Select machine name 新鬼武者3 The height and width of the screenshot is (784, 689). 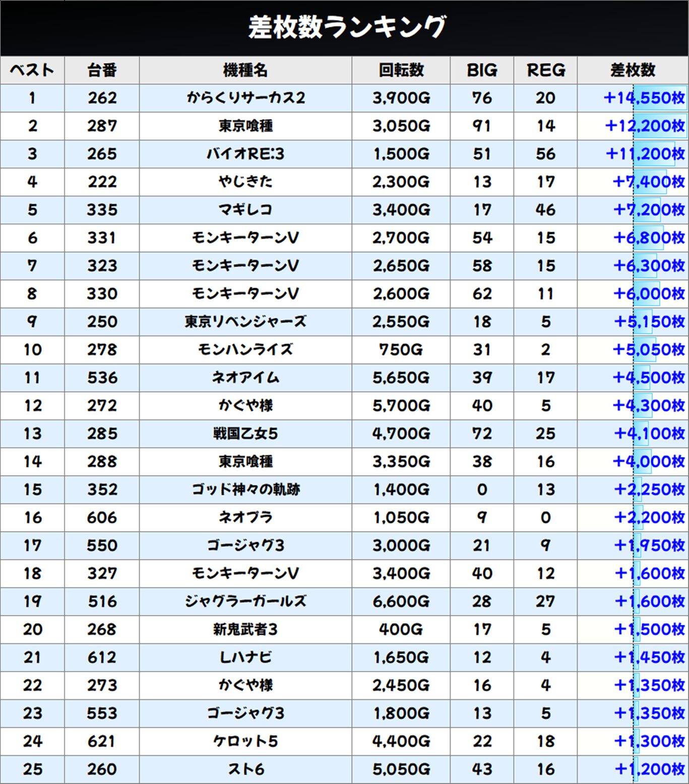click(245, 629)
